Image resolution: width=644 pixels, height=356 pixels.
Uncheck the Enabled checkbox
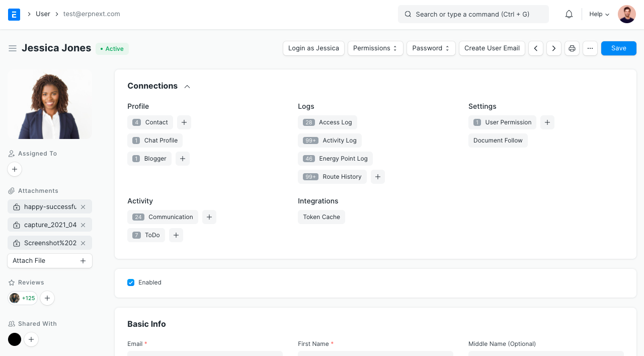(131, 282)
